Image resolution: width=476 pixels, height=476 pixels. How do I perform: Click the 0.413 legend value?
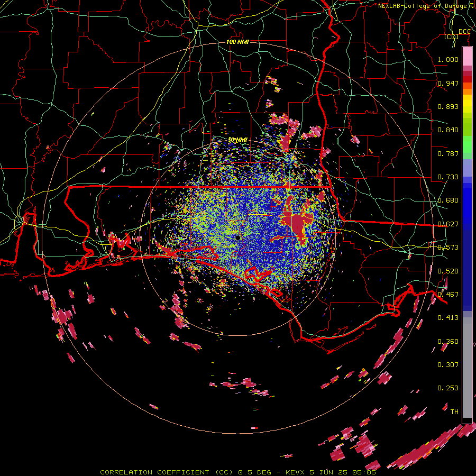pyautogui.click(x=448, y=318)
